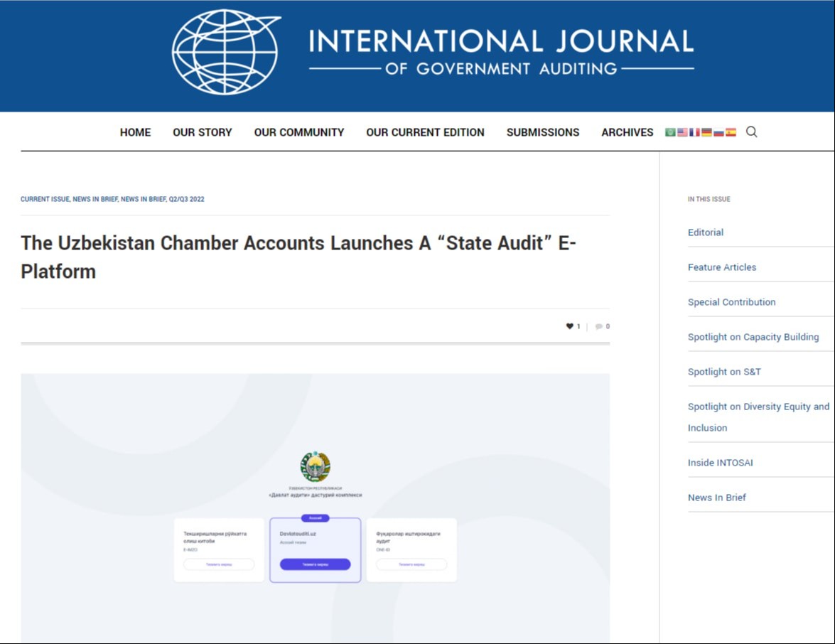The image size is (835, 644).
Task: Open the Our Story menu
Action: (203, 132)
